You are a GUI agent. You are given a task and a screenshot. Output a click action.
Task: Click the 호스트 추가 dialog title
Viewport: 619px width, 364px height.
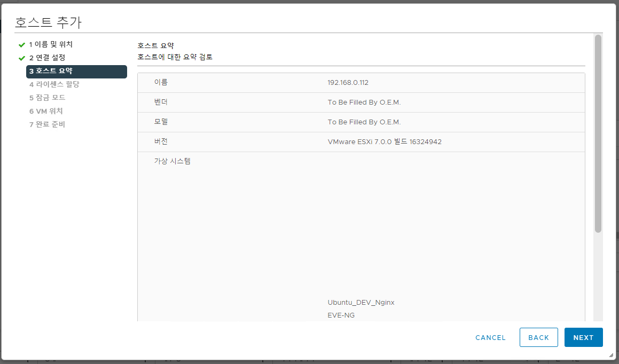[x=48, y=22]
